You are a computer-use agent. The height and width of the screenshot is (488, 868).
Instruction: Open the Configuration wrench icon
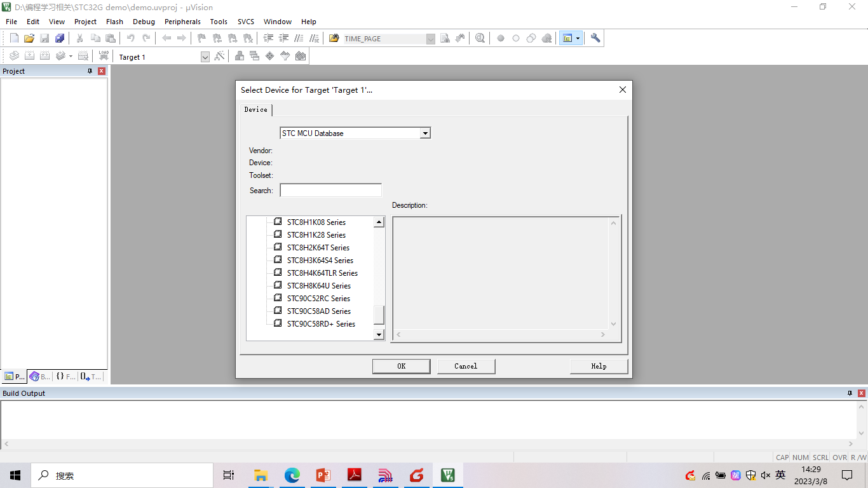[595, 38]
